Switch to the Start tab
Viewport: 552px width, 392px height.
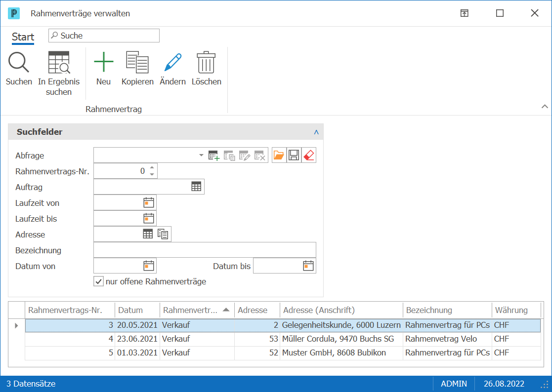pos(23,37)
